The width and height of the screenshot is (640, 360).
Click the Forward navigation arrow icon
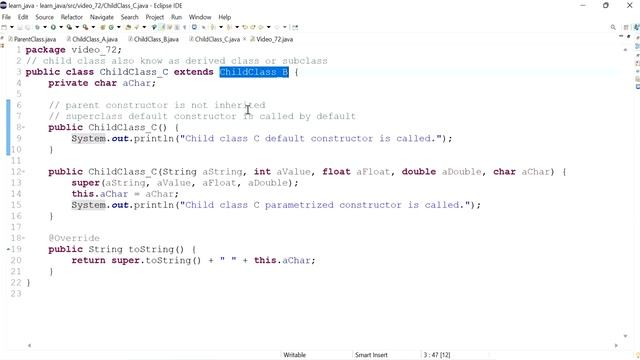click(x=277, y=27)
